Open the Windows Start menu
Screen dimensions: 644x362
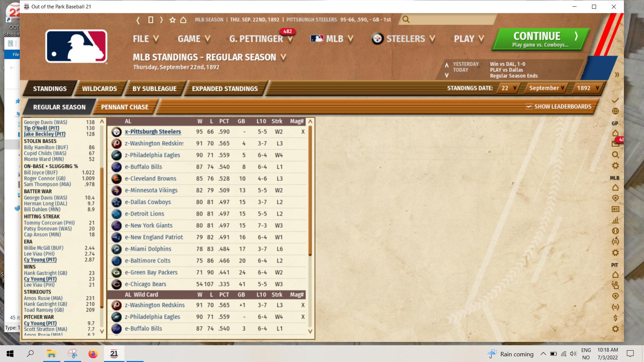click(10, 354)
